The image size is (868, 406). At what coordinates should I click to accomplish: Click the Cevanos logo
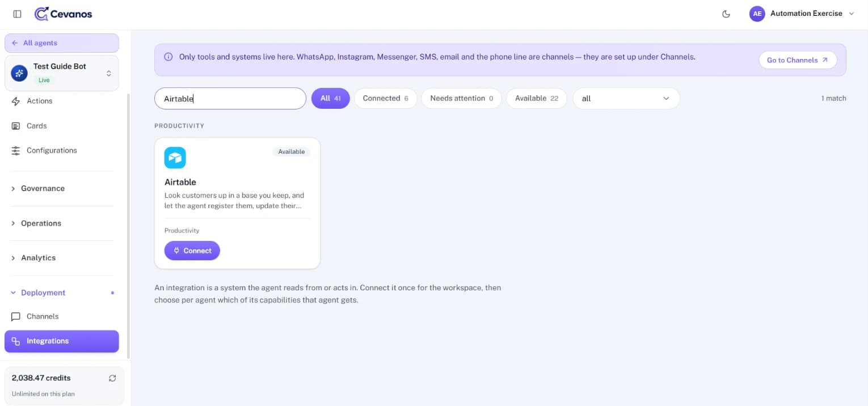[x=63, y=14]
